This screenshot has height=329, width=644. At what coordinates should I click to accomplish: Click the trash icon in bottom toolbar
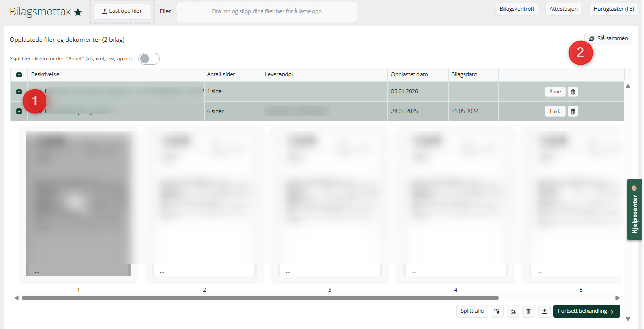coord(529,311)
